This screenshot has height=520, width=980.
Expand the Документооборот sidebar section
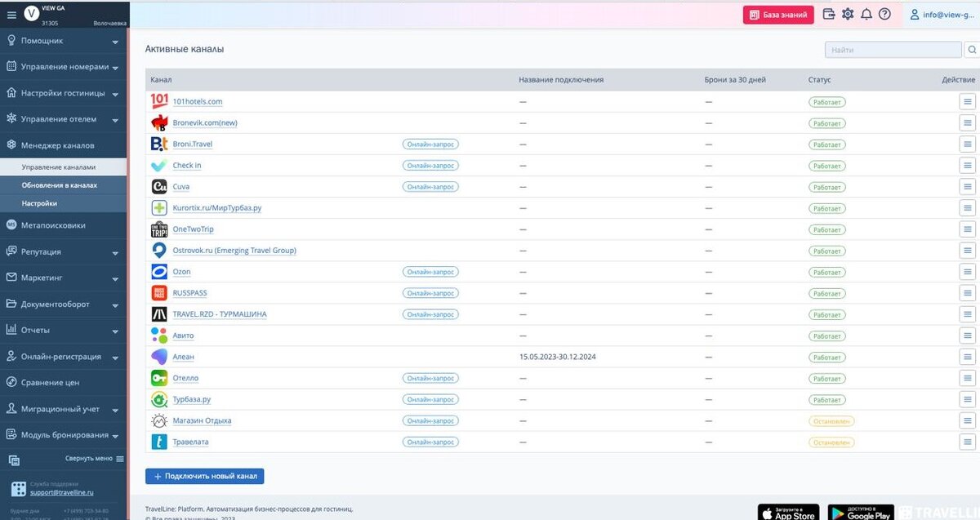pos(64,304)
